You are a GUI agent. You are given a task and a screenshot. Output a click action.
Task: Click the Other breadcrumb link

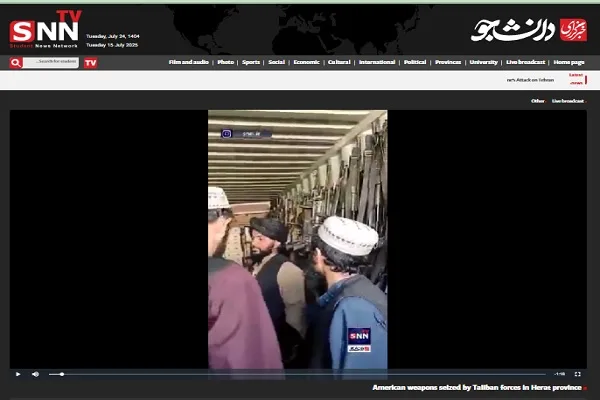click(538, 101)
